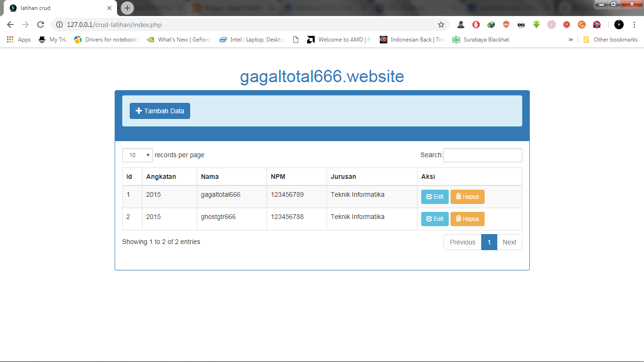Open the blank page bookmark icon
This screenshot has width=644, height=362.
click(296, 40)
